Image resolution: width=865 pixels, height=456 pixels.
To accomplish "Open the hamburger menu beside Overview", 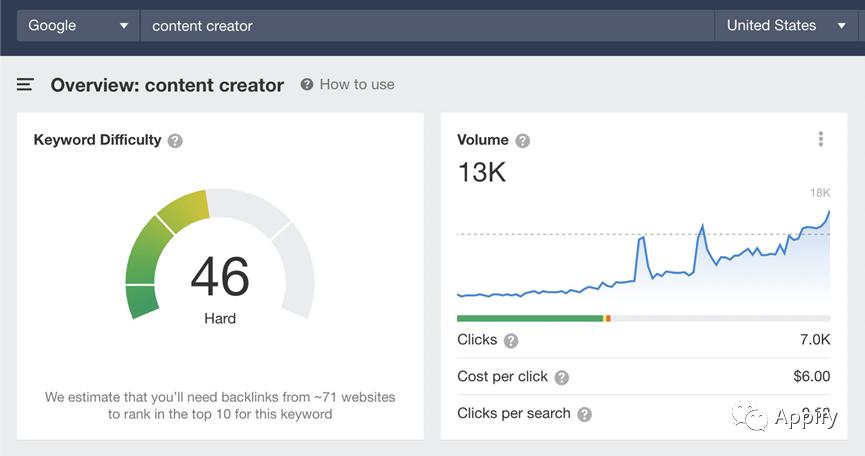I will (26, 85).
